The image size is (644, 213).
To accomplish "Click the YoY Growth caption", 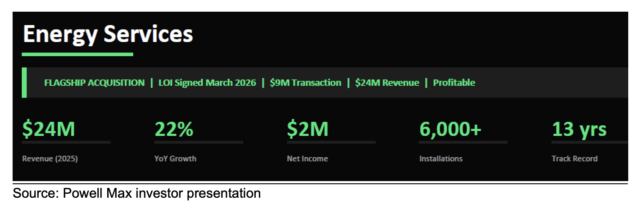I will 175,159.
